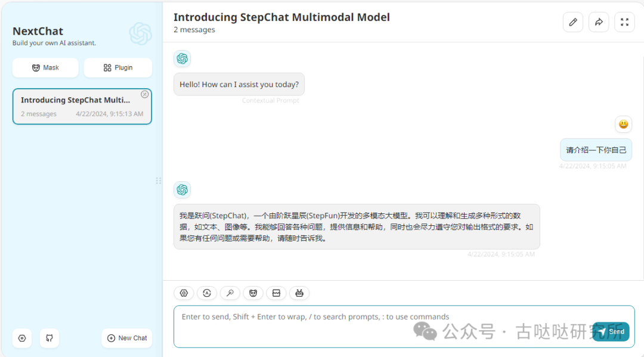Open the GitHub repository icon

(49, 338)
